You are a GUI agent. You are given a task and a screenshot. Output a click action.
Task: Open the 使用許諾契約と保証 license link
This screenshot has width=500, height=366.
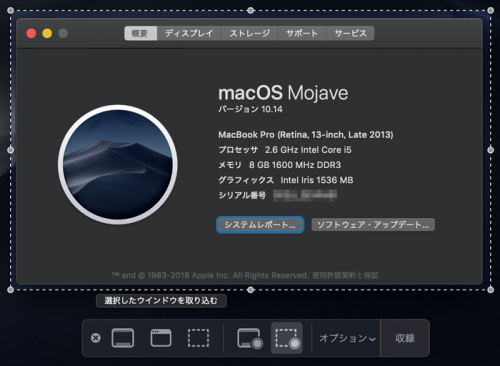pyautogui.click(x=345, y=275)
